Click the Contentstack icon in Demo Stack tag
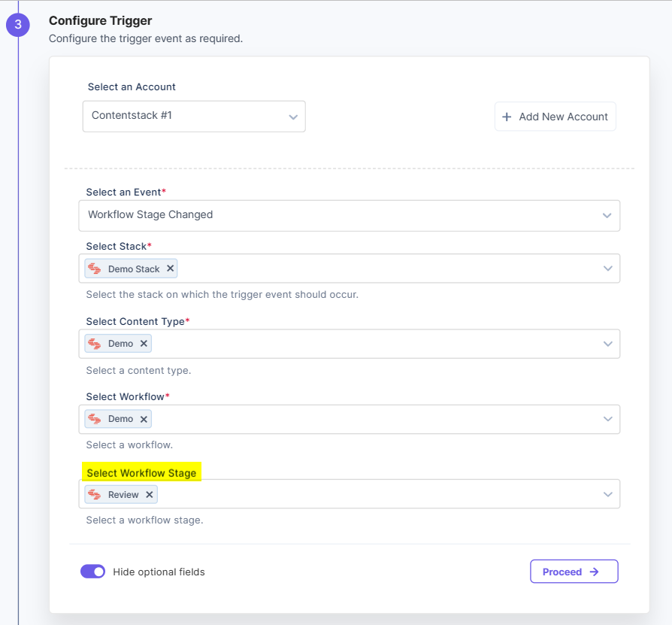This screenshot has width=672, height=625. point(94,269)
